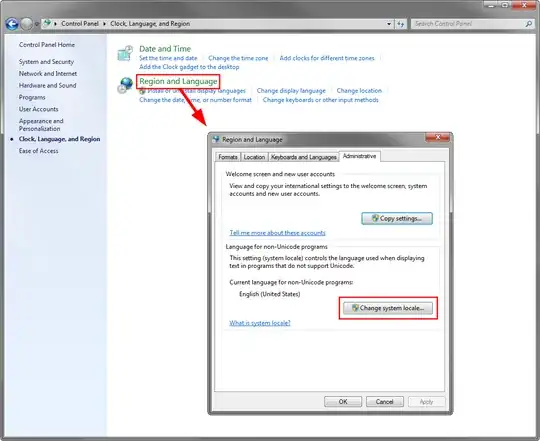Click the Back navigation arrow button

point(12,24)
